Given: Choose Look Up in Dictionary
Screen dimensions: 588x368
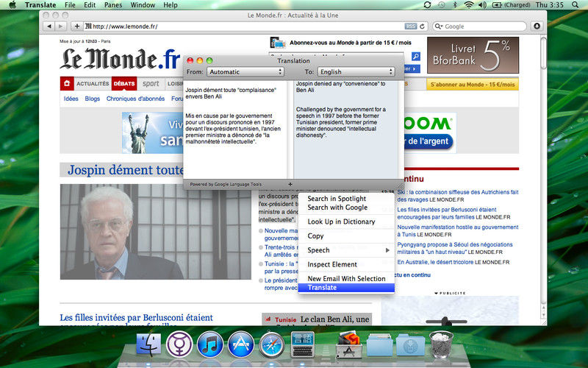Looking at the screenshot, I should pos(346,222).
